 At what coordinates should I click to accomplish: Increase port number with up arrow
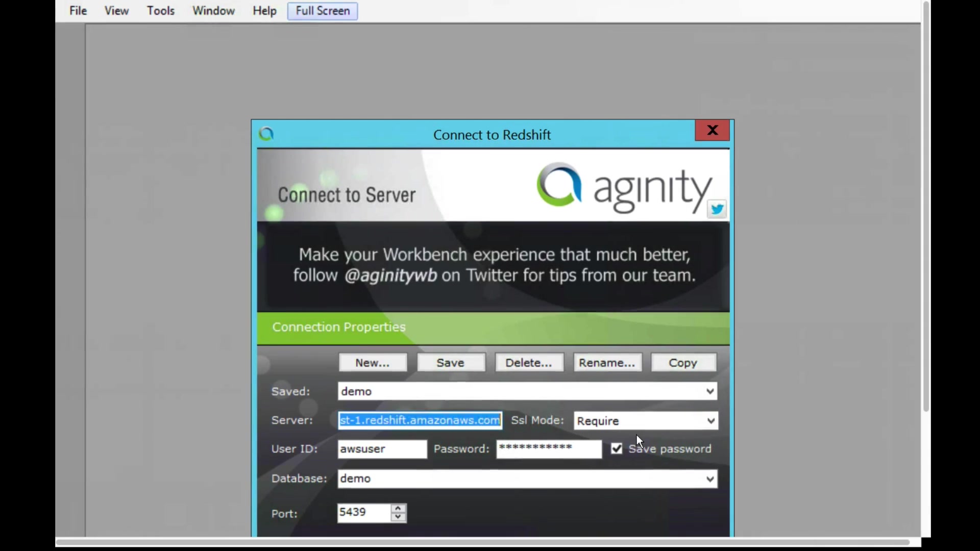tap(398, 508)
